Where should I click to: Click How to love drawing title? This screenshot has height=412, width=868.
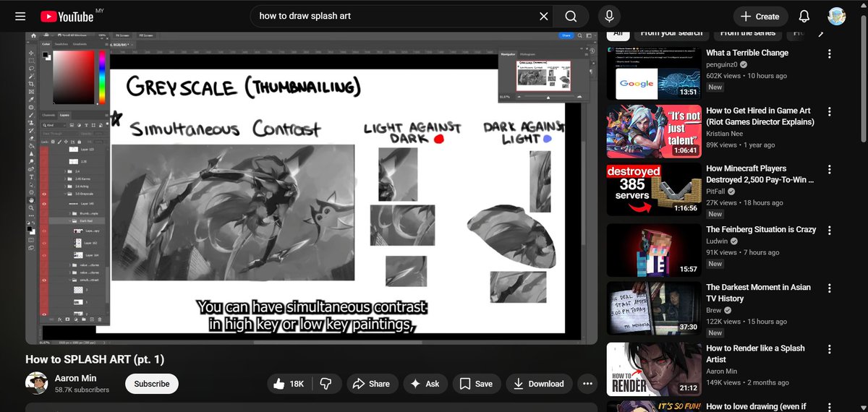pyautogui.click(x=756, y=406)
